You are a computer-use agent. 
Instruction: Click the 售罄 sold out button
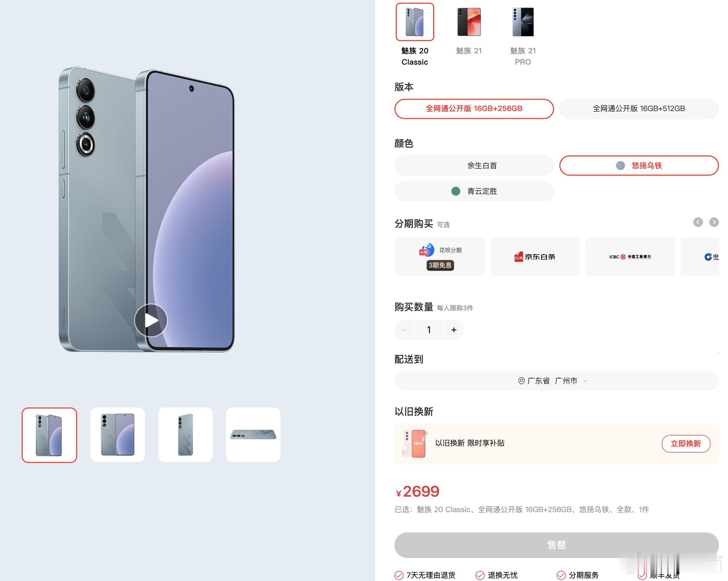tap(556, 545)
